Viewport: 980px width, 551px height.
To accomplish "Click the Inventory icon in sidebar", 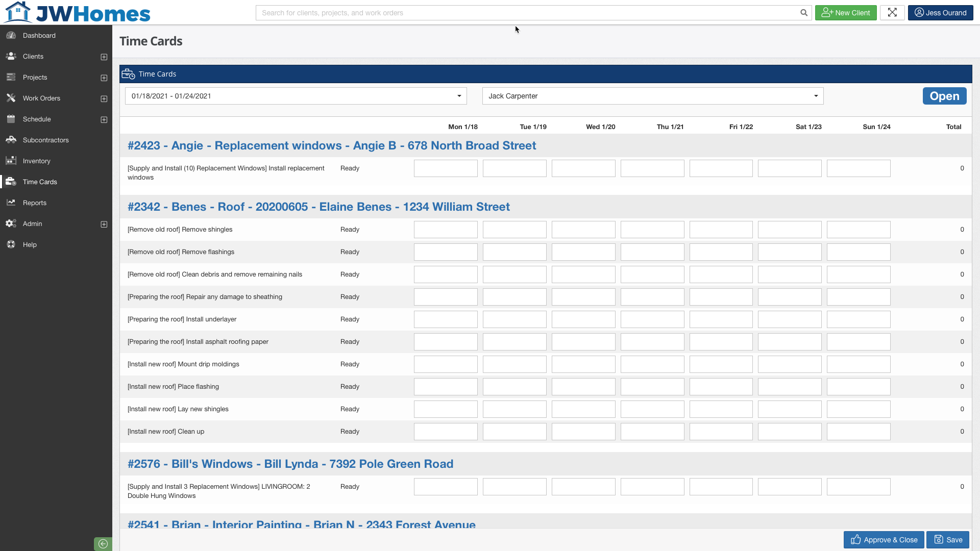I will tap(11, 161).
